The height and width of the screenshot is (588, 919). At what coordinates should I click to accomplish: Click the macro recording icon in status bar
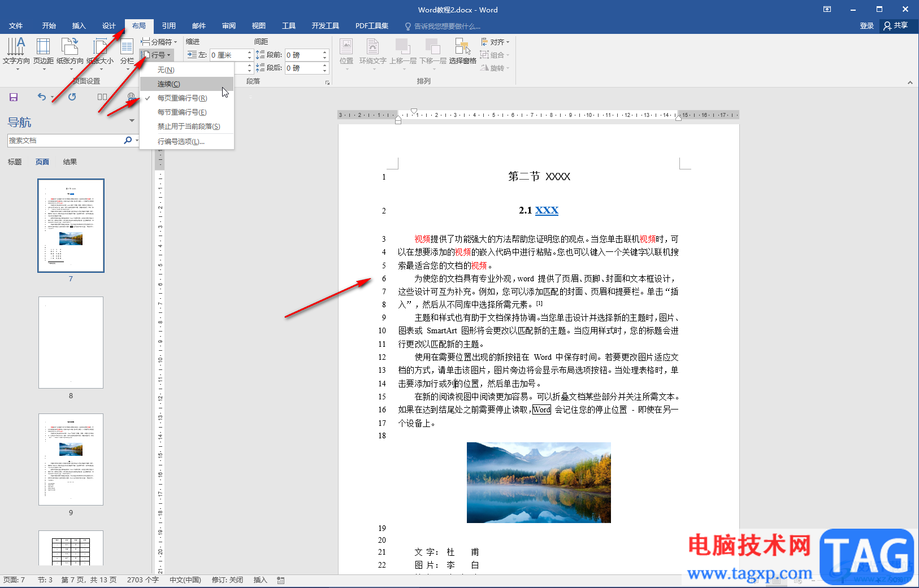(x=281, y=580)
